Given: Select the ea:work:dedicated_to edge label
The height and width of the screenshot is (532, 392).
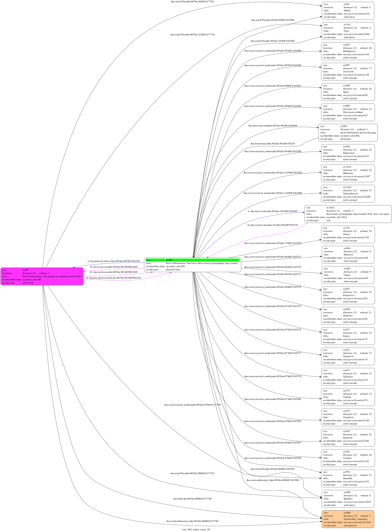Looking at the screenshot, I should [192, 521].
